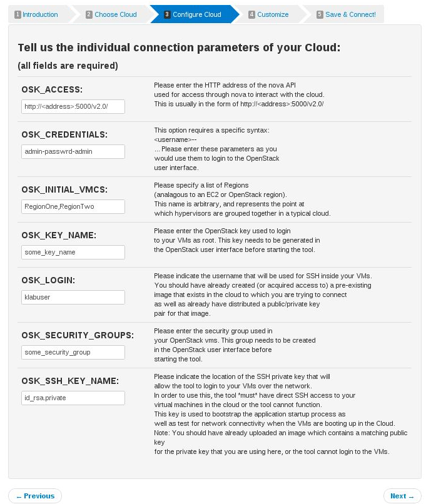431x504 pixels.
Task: Click inside the OSK_CREDENTIALS text box
Action: click(x=73, y=151)
